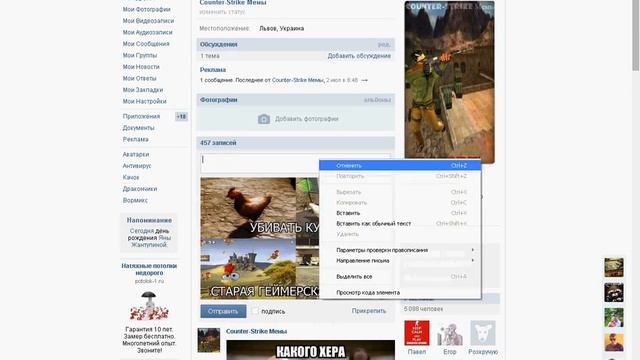Click the mushroom ad image

149,306
